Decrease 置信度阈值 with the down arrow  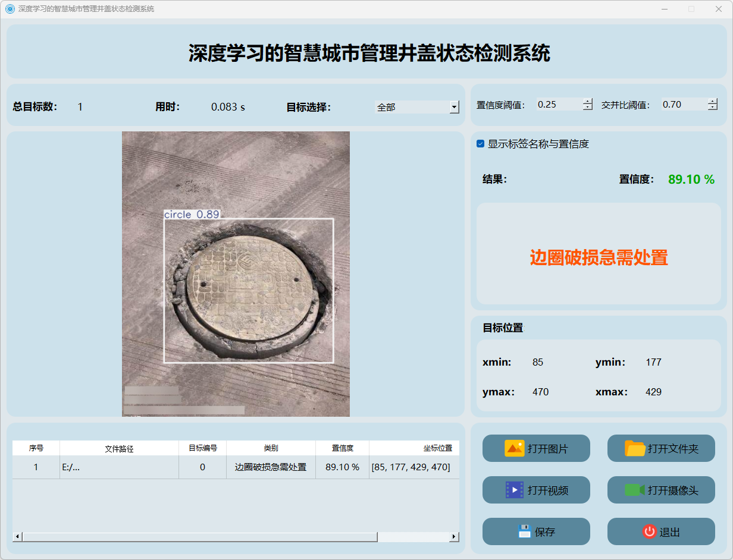(588, 108)
